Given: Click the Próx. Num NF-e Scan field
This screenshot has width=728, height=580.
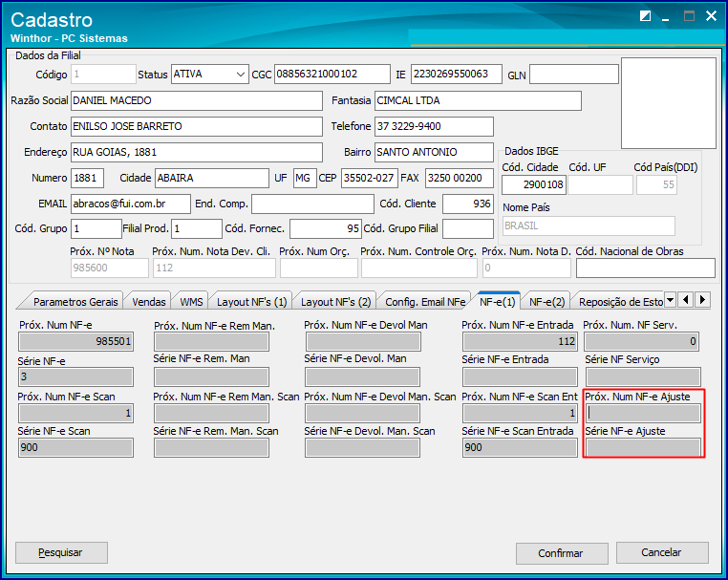Looking at the screenshot, I should click(x=75, y=414).
